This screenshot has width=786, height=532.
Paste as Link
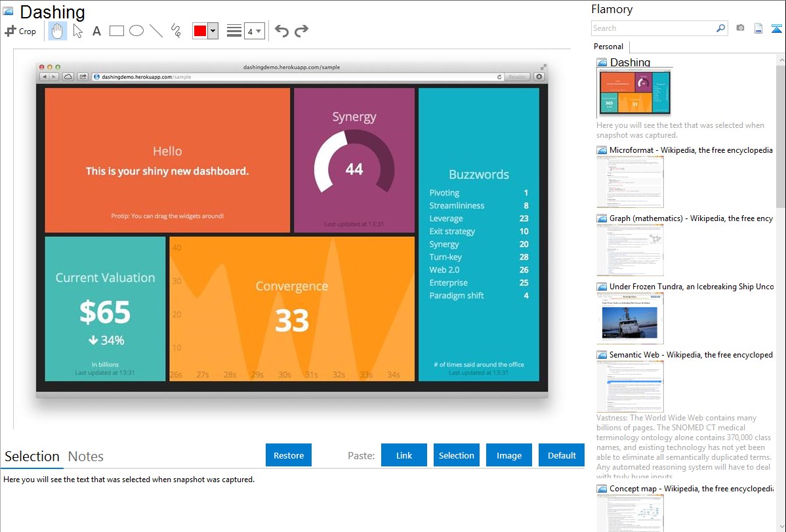[x=404, y=455]
